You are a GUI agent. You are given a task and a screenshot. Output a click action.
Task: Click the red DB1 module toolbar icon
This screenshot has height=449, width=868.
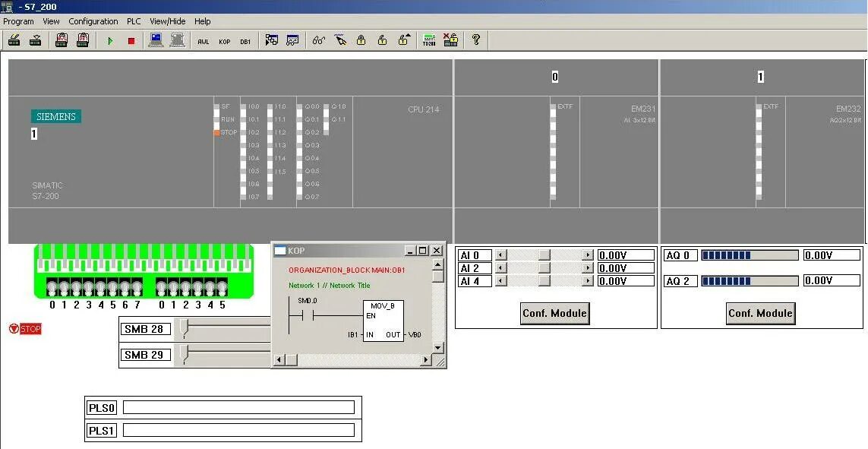(x=83, y=40)
